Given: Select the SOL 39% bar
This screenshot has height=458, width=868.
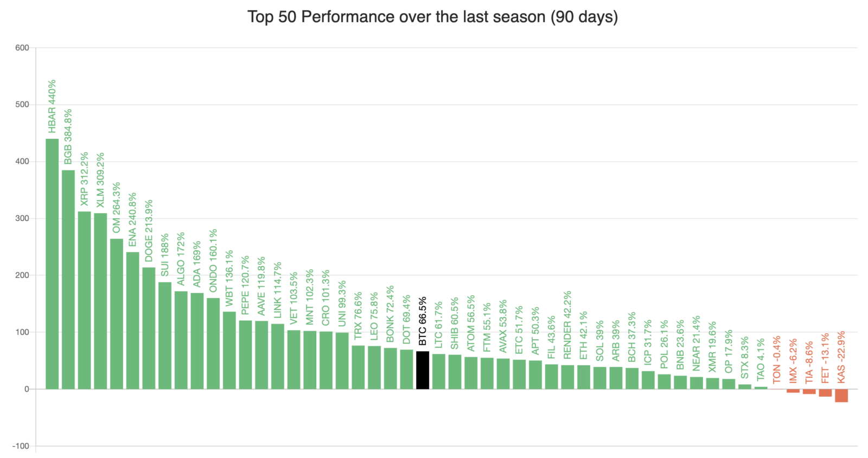Looking at the screenshot, I should (x=600, y=378).
